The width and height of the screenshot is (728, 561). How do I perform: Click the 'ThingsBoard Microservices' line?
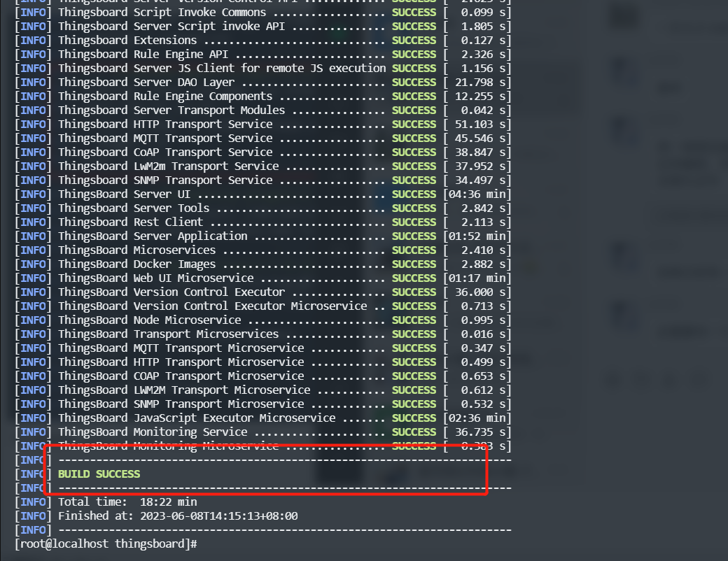coord(262,250)
